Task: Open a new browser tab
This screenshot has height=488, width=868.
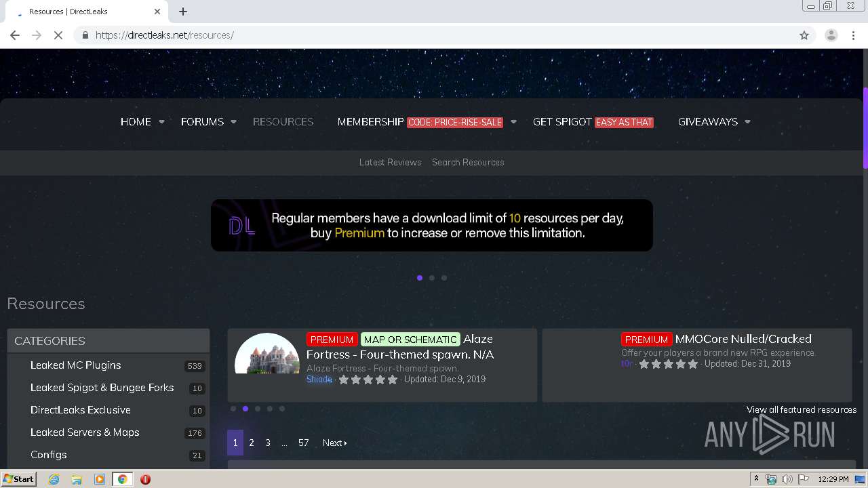Action: [183, 12]
